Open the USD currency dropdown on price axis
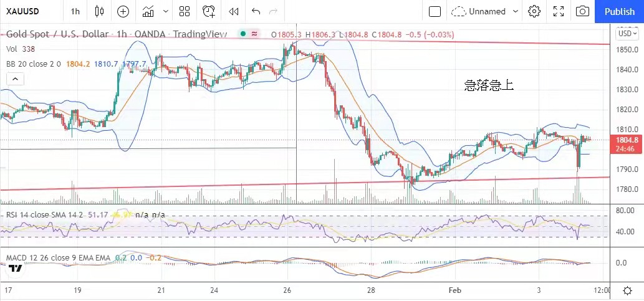 point(625,34)
